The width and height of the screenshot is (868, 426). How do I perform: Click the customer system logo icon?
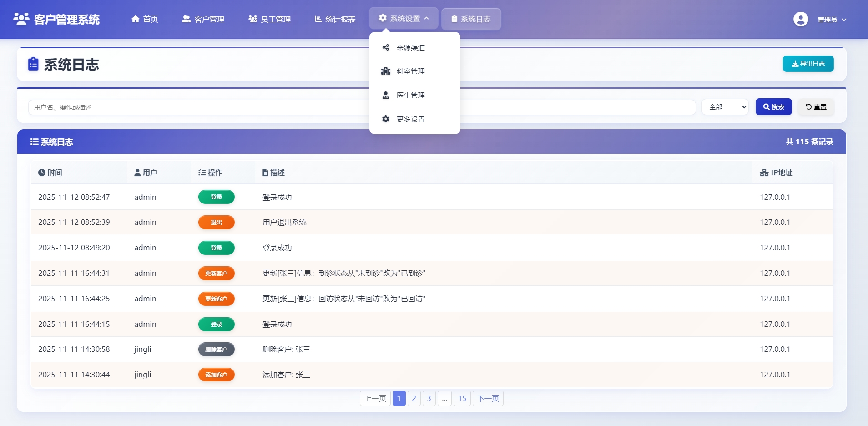[21, 19]
